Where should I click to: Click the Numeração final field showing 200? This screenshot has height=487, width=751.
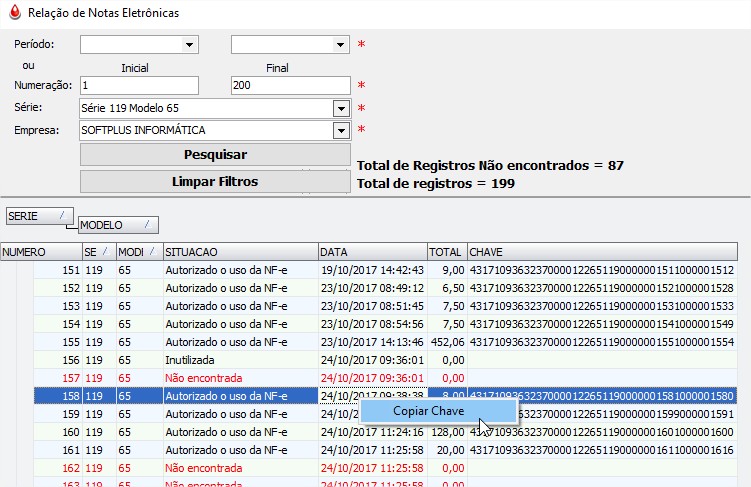click(x=290, y=86)
